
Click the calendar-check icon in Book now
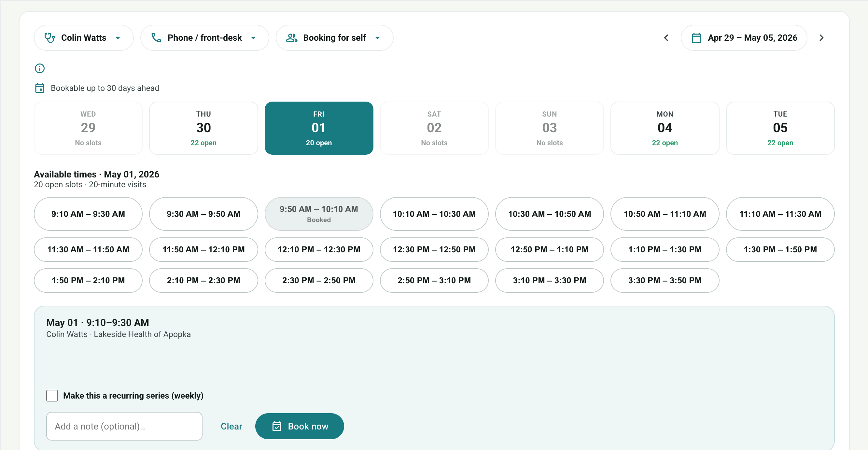(277, 426)
